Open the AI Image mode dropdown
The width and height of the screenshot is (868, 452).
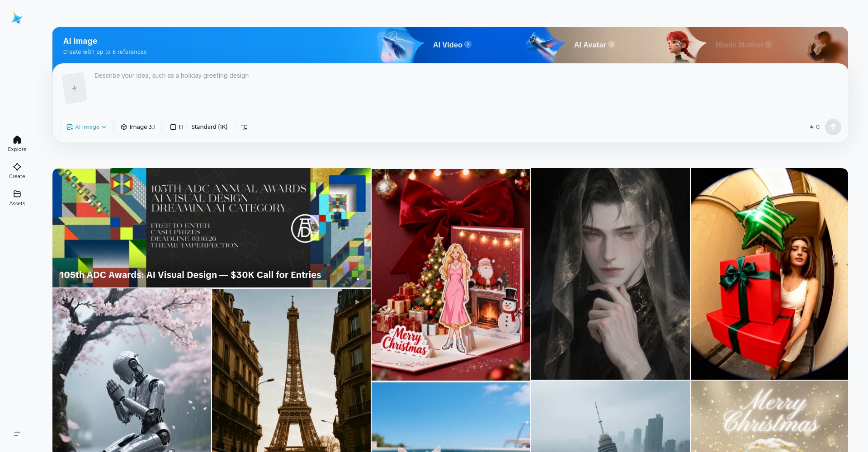pyautogui.click(x=86, y=127)
